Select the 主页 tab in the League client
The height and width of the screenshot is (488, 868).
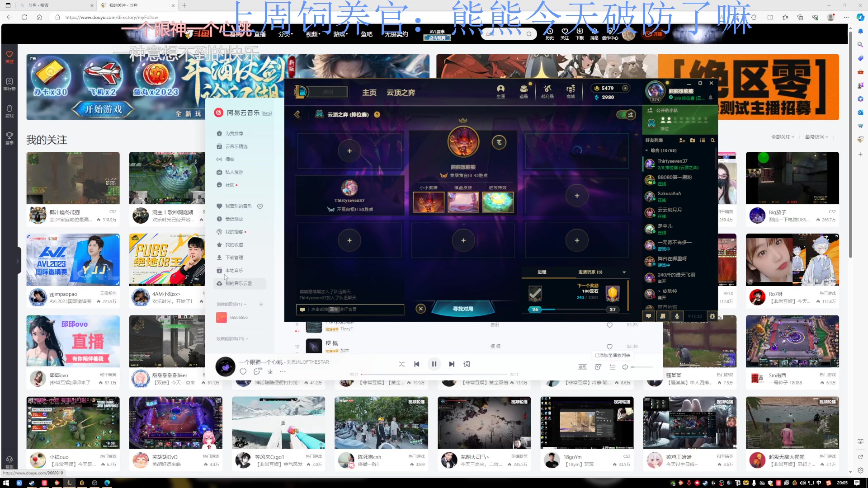click(369, 92)
